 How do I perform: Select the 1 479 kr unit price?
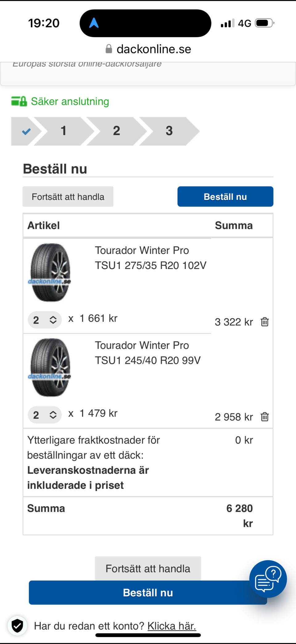pyautogui.click(x=98, y=413)
